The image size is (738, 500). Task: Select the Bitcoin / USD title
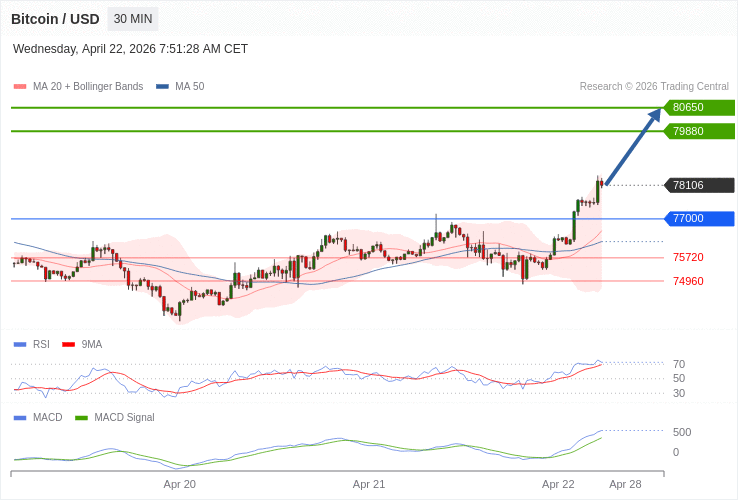pos(55,19)
